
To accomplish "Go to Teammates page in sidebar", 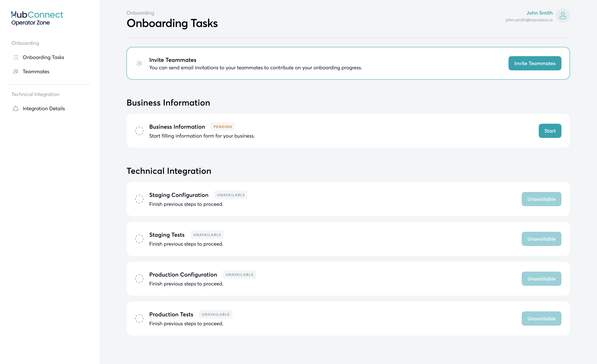I will click(36, 71).
